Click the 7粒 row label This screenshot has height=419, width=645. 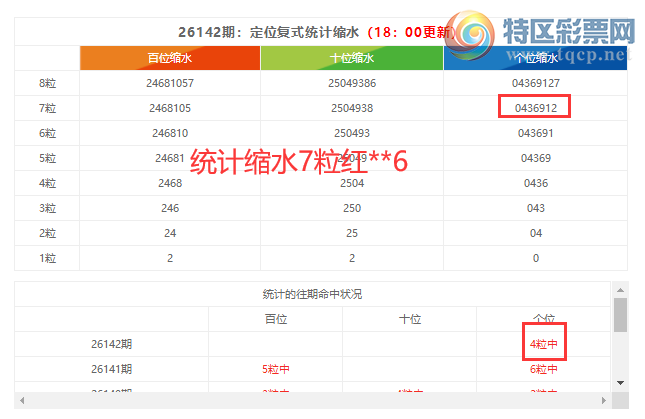(x=47, y=108)
